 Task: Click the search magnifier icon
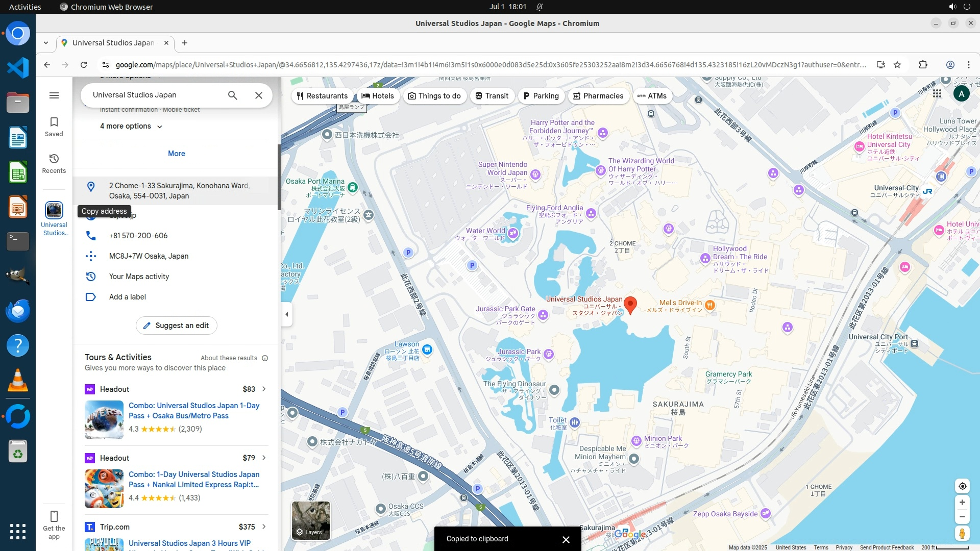click(233, 95)
